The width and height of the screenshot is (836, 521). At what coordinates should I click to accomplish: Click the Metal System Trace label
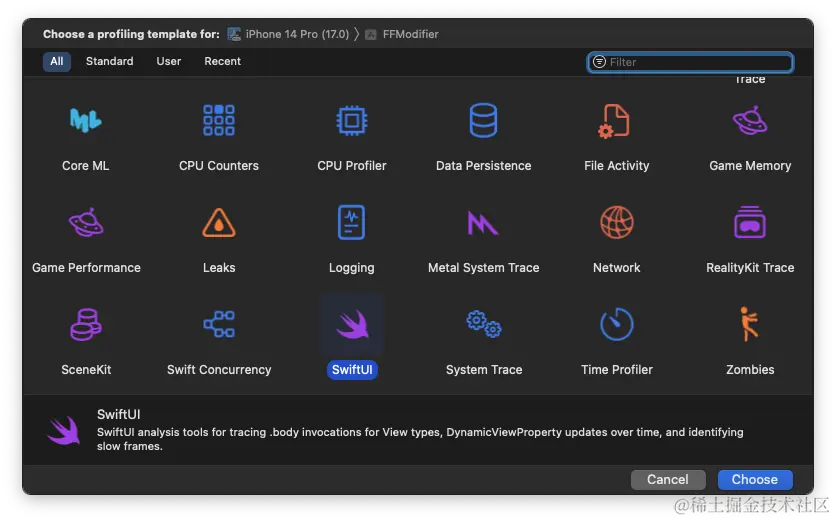tap(484, 268)
